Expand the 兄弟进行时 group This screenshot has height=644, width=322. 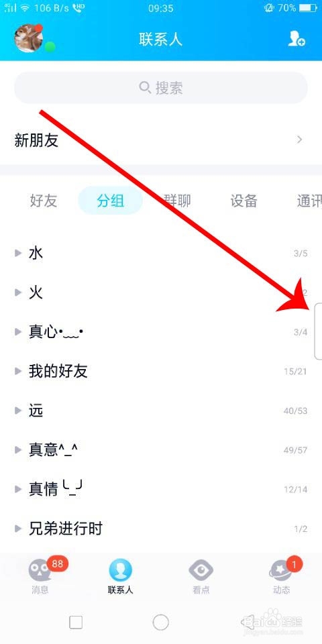click(x=161, y=529)
